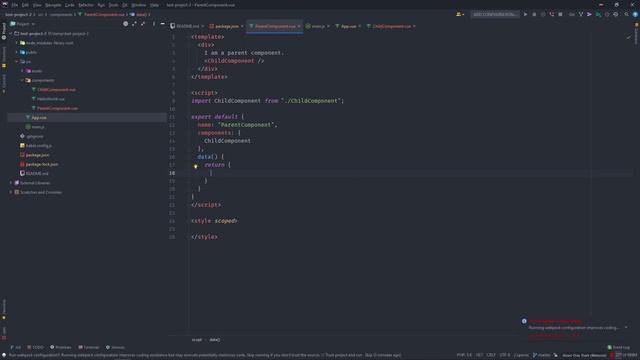This screenshot has height=360, width=640.
Task: Collapse the components folder
Action: point(22,80)
